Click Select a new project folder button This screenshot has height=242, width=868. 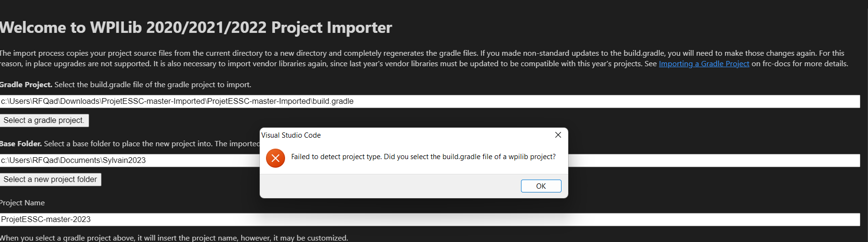[x=50, y=179]
